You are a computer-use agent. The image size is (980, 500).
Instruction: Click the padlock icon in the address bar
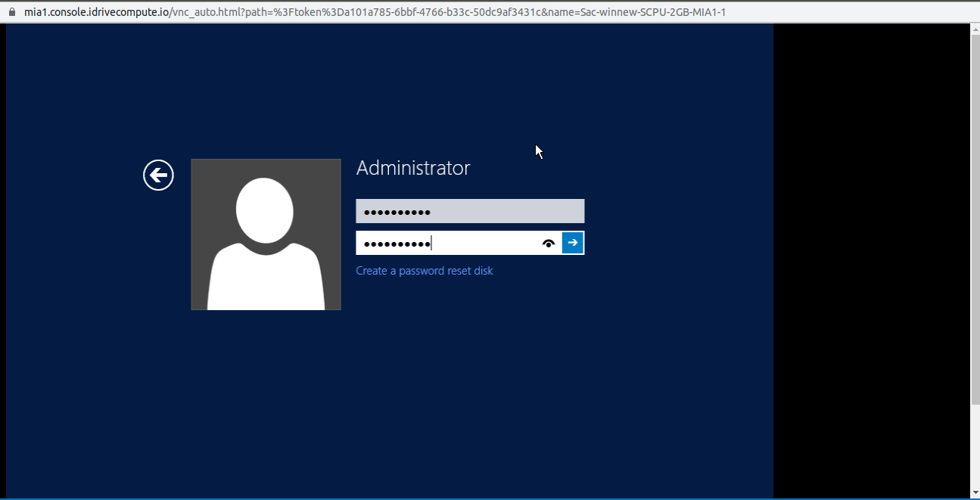[11, 12]
